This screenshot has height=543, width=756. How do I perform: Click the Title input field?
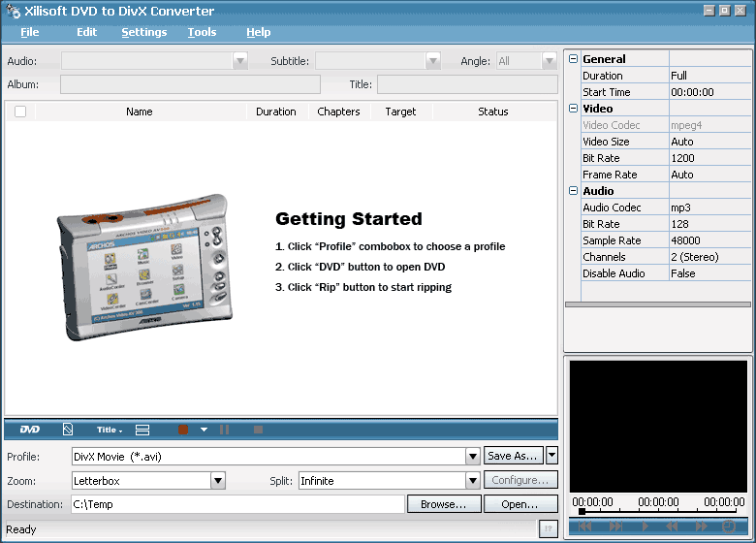[467, 84]
